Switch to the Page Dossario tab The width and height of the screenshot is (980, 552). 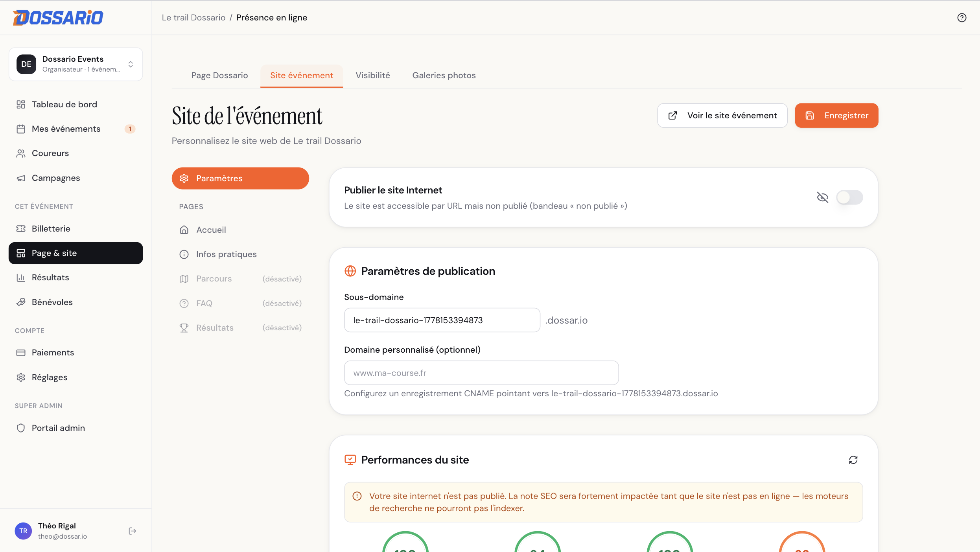click(219, 75)
